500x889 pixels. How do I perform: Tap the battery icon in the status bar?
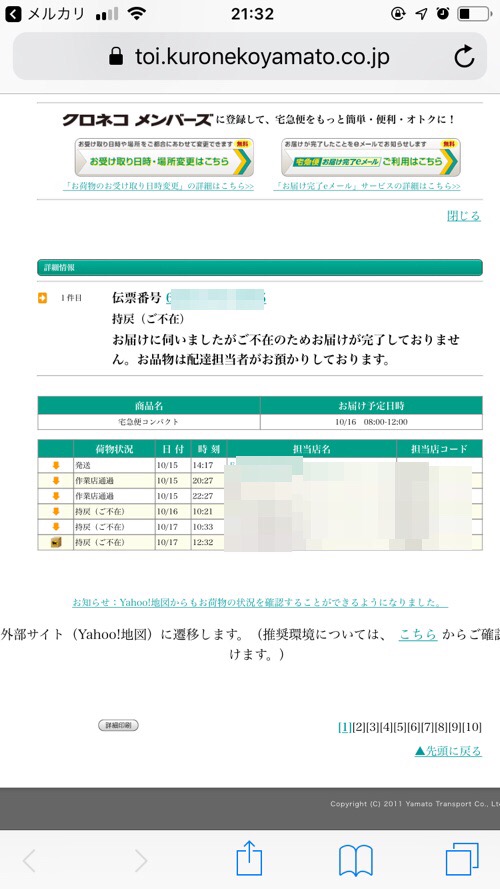[x=474, y=14]
